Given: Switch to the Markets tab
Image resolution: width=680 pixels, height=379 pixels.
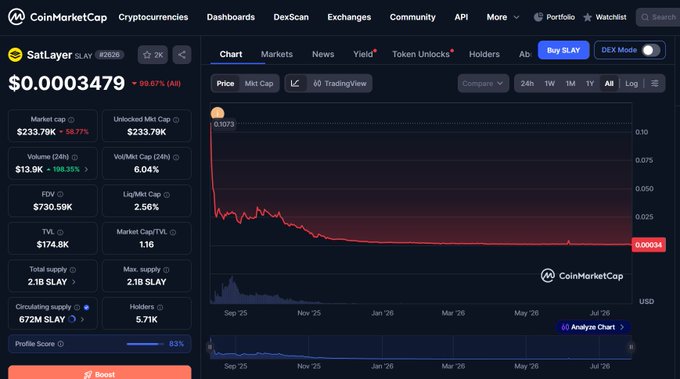Looking at the screenshot, I should pyautogui.click(x=277, y=54).
